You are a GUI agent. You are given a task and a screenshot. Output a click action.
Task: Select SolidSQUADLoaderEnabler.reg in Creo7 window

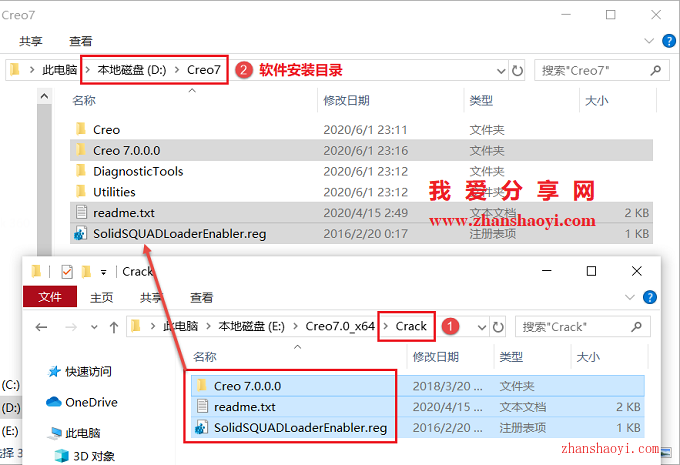tap(361, 234)
